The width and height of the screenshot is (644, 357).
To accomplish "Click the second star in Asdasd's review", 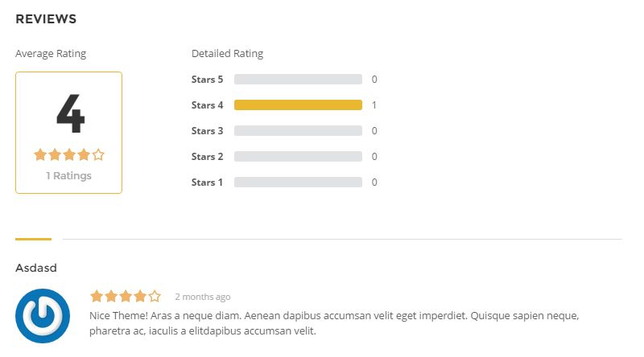I will 111,296.
